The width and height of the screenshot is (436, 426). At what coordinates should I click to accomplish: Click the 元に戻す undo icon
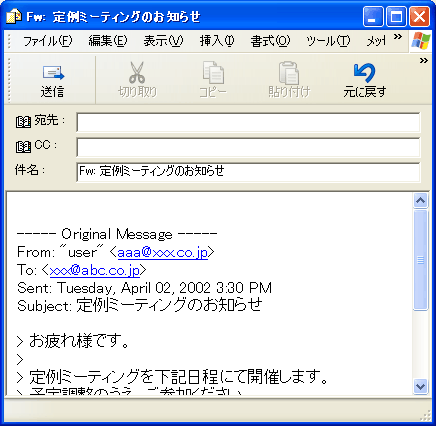pyautogui.click(x=364, y=72)
